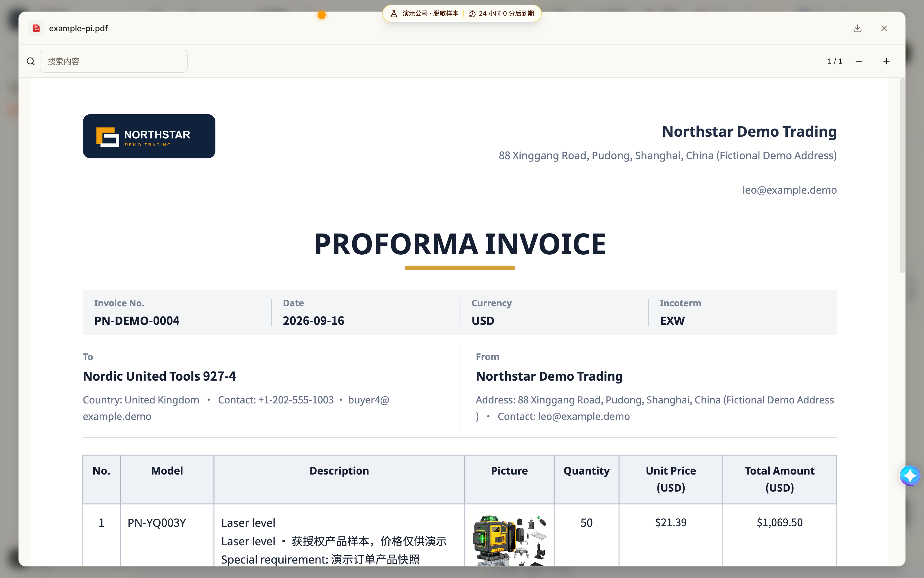Click the vertical document scrollbar

pyautogui.click(x=902, y=176)
